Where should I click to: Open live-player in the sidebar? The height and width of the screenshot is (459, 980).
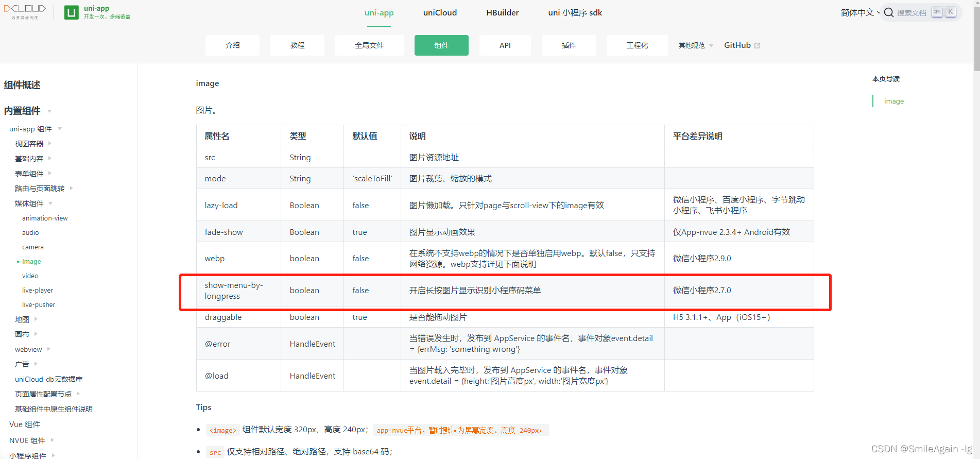[x=38, y=290]
